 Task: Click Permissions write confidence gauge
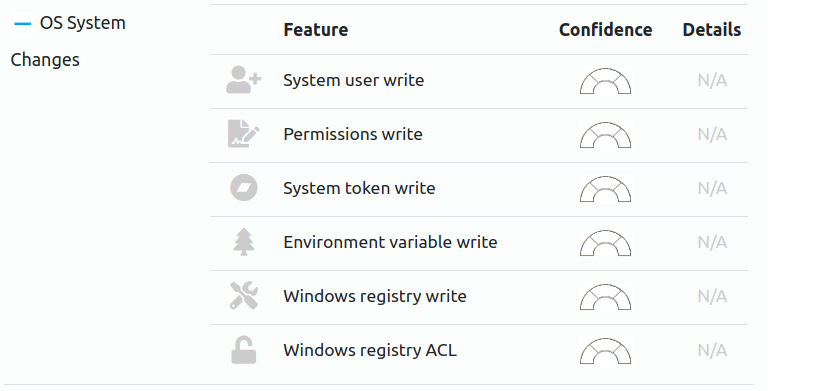click(x=605, y=135)
